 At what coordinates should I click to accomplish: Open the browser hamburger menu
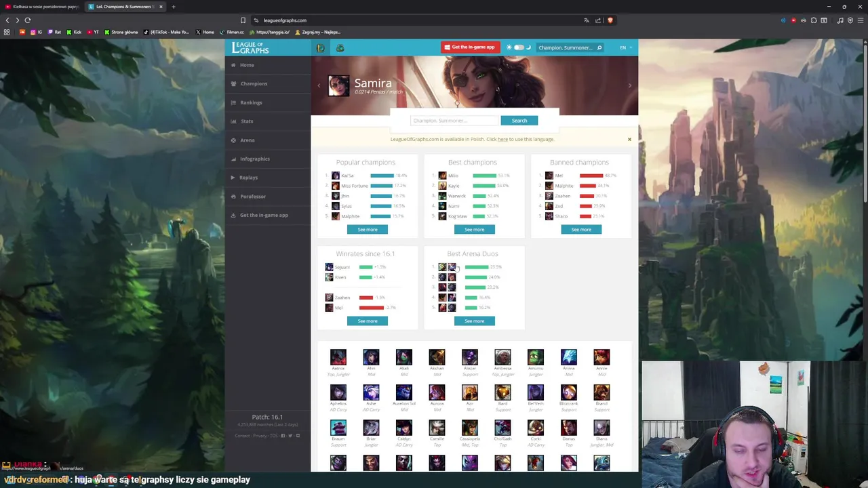click(x=860, y=20)
